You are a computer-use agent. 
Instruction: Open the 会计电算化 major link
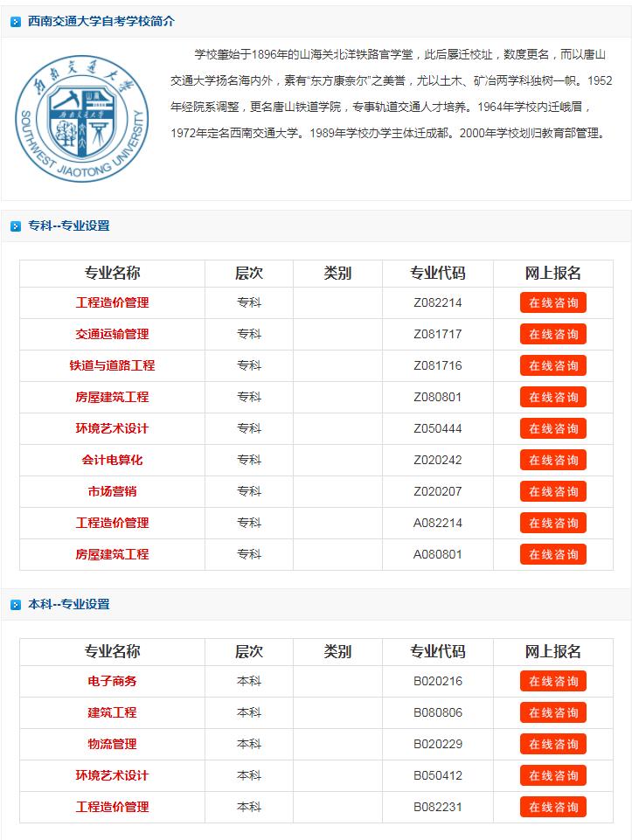[x=112, y=460]
